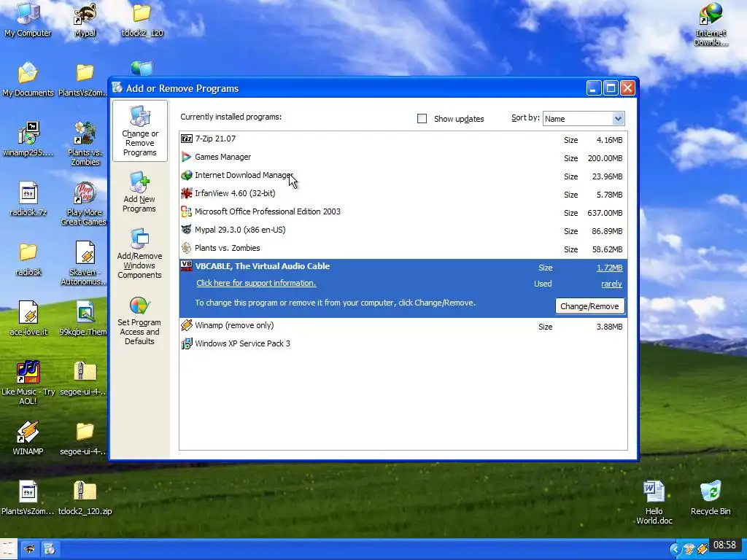Select the WINAMP desktop shortcut
The height and width of the screenshot is (560, 747).
tap(28, 438)
